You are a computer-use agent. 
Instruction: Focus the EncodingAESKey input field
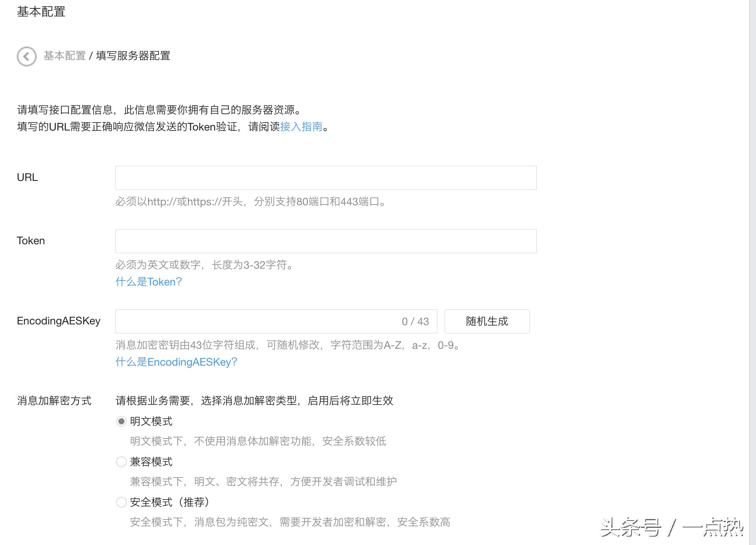click(x=276, y=321)
